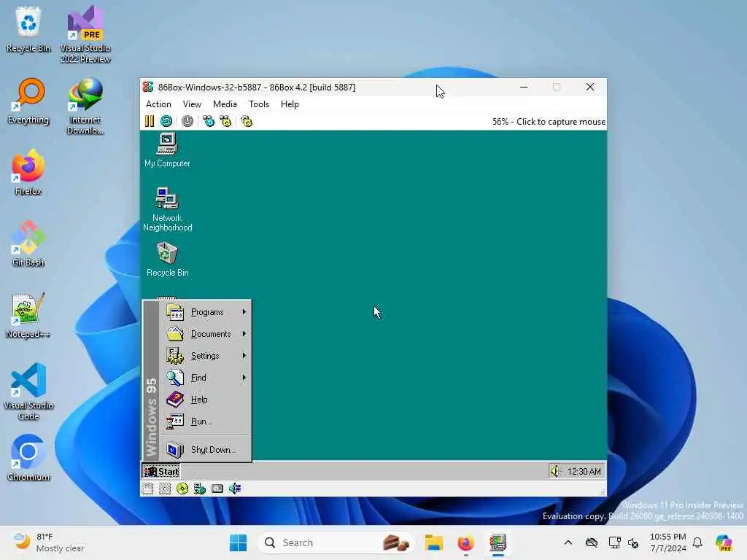
Task: Choose Run... from the Start menu
Action: (205, 421)
